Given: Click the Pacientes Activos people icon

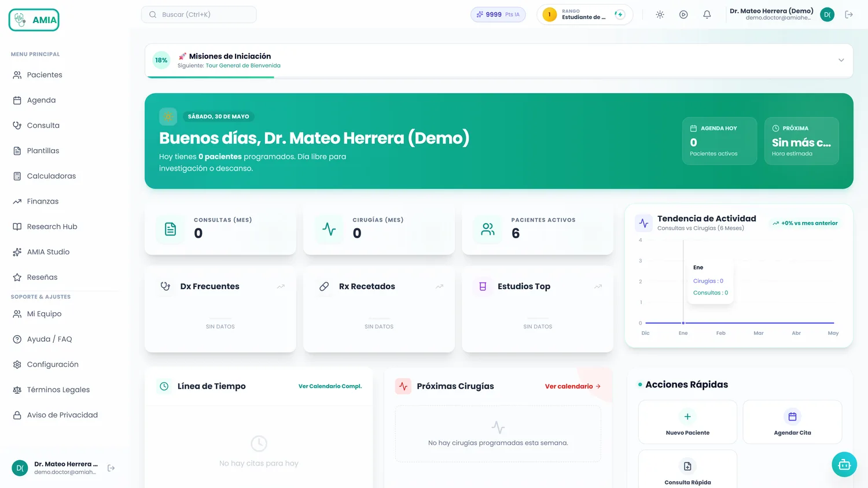Looking at the screenshot, I should pos(488,229).
